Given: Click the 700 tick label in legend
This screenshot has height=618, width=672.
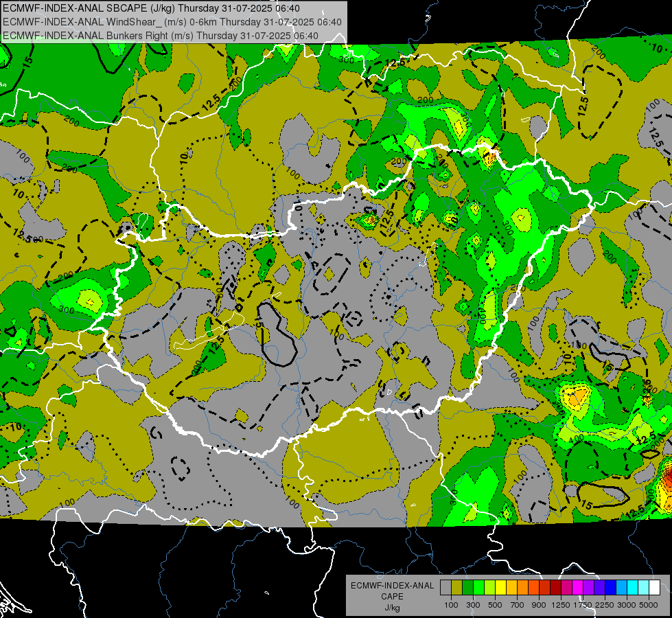Looking at the screenshot, I should click(x=518, y=605).
